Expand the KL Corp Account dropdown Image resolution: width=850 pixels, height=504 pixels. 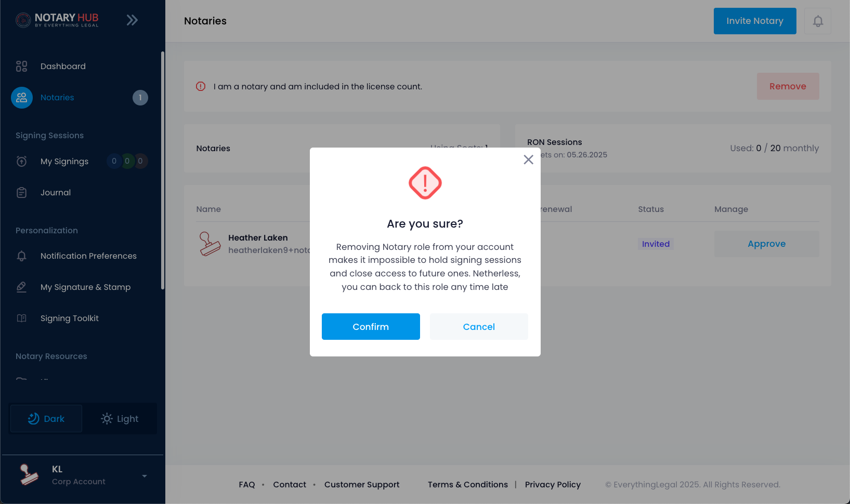(145, 476)
